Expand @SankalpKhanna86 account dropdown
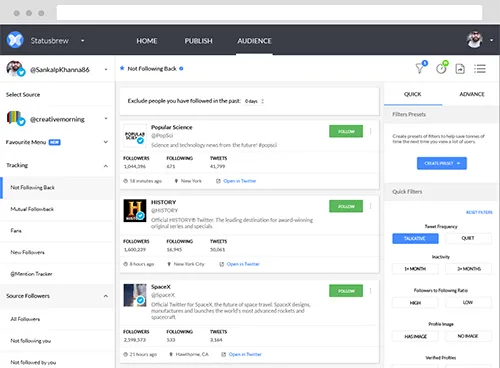Viewport: 500px width, 368px height. coord(106,69)
